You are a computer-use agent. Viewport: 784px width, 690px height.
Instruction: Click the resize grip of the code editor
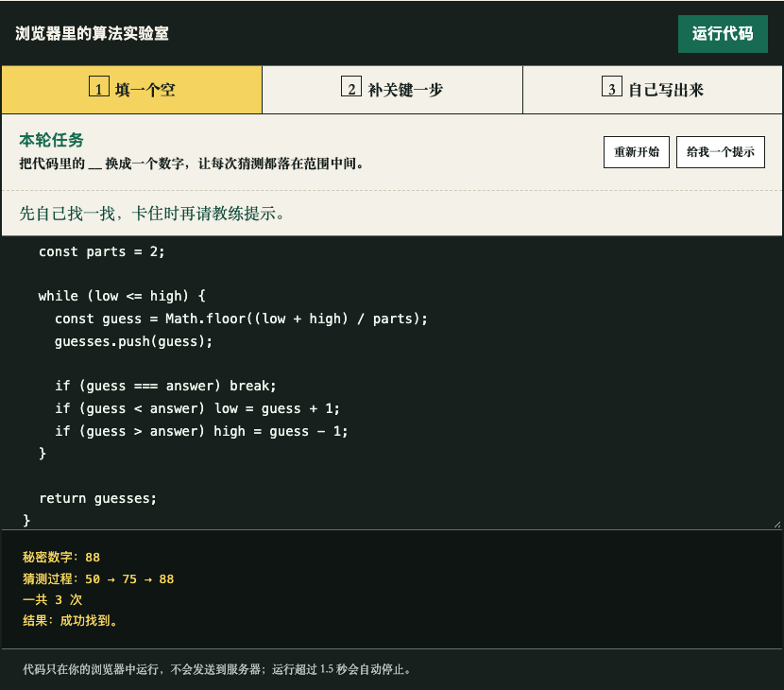[777, 524]
